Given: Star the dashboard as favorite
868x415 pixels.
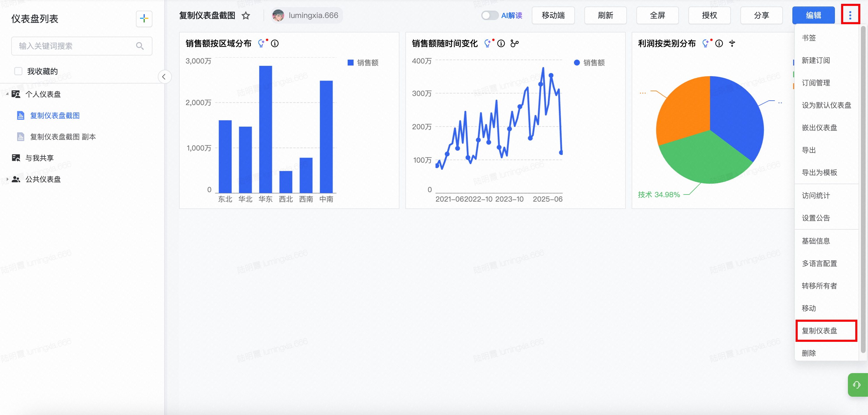Looking at the screenshot, I should click(246, 15).
